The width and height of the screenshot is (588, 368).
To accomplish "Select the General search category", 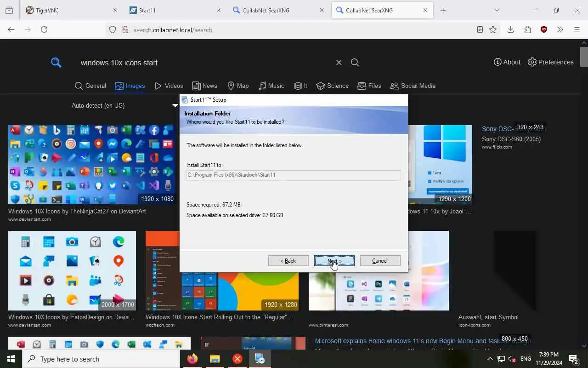I will click(90, 86).
